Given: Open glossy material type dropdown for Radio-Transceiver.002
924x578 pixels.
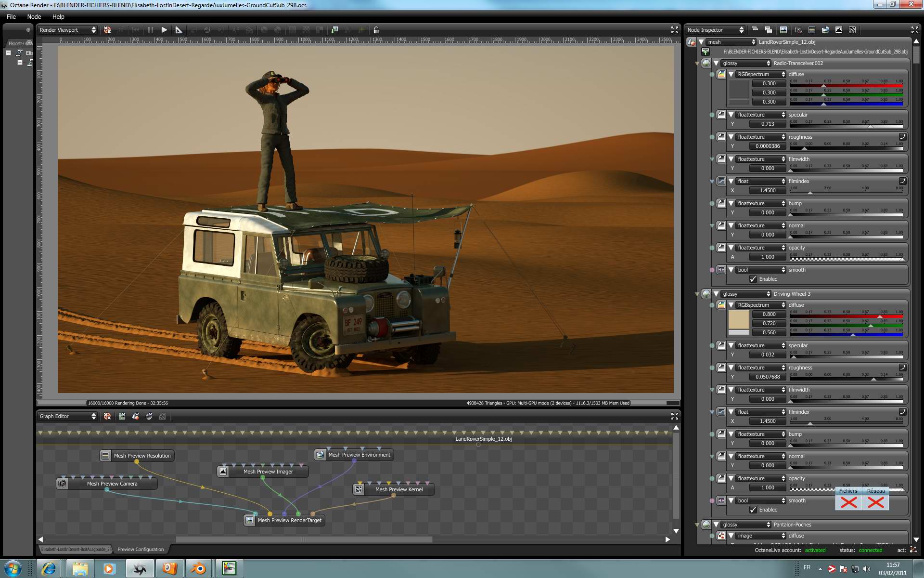Looking at the screenshot, I should [x=746, y=63].
